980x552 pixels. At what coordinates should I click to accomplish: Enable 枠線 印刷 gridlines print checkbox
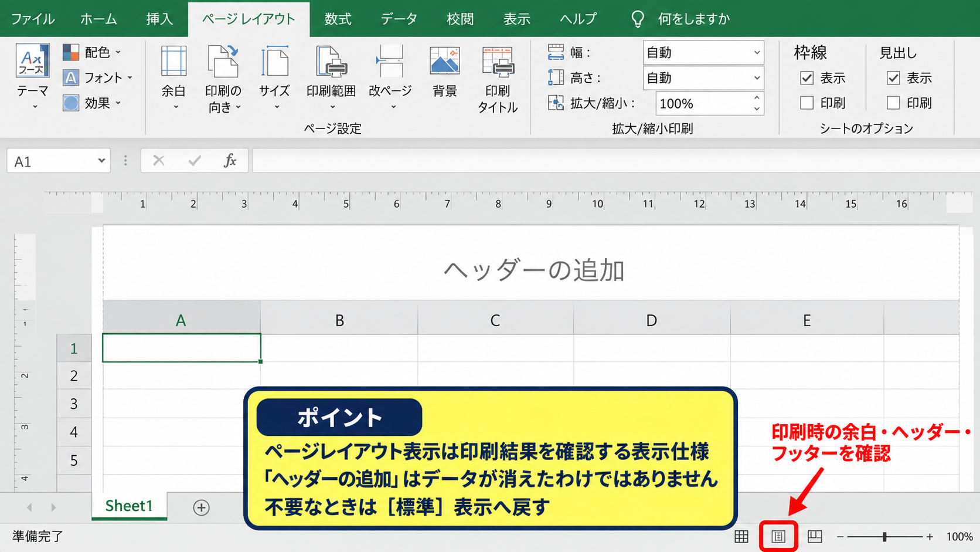[807, 103]
